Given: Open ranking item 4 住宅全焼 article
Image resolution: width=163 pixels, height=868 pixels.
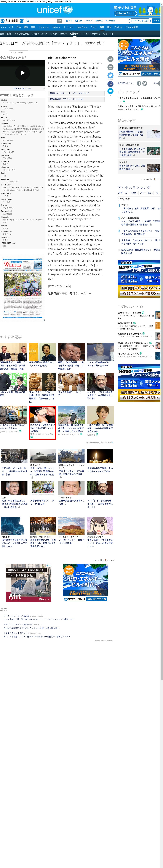Looking at the screenshot, I should (x=141, y=242).
